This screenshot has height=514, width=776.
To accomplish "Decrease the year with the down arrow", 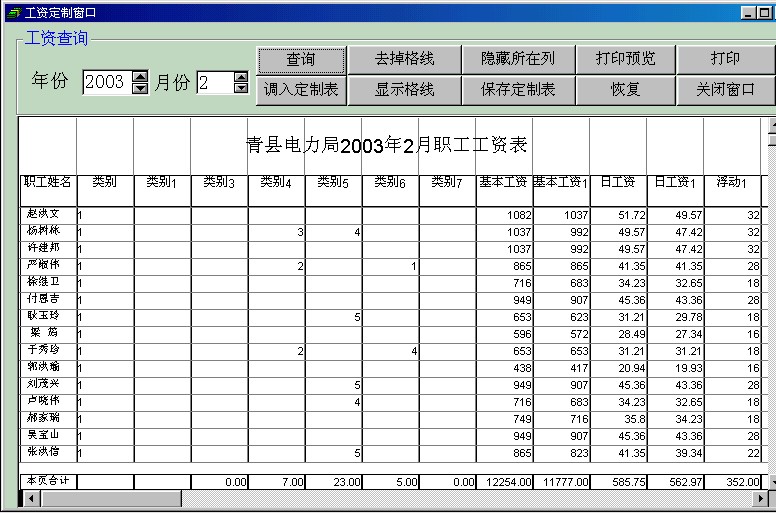I will [140, 88].
